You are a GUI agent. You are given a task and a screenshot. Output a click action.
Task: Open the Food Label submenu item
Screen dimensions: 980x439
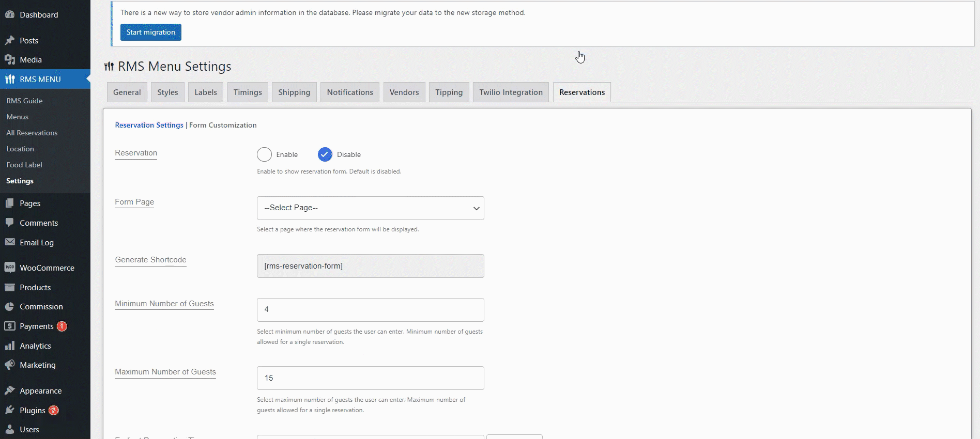[24, 165]
